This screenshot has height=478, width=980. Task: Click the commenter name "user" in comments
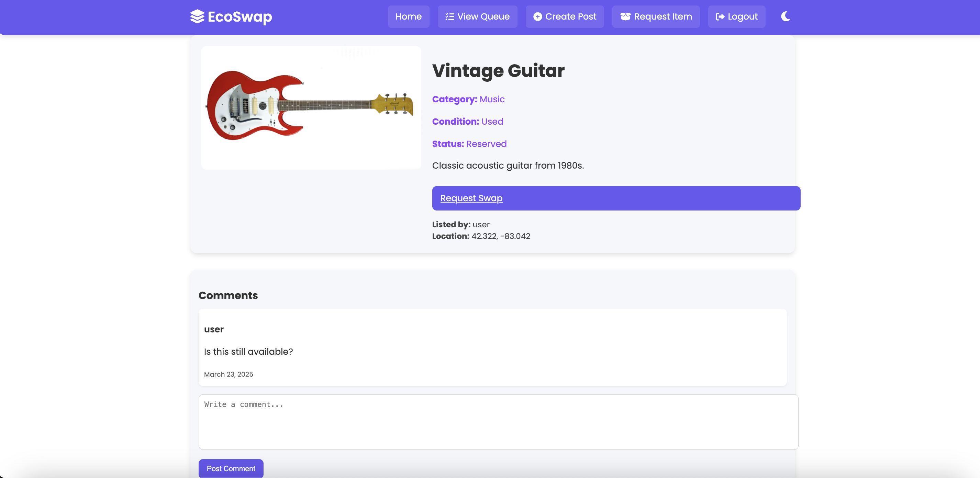pos(213,329)
